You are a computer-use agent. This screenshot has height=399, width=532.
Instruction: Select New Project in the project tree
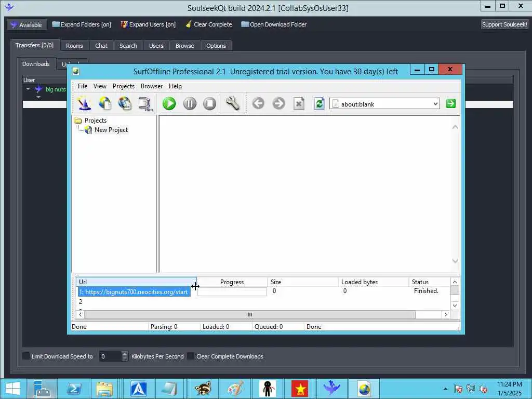[111, 129]
